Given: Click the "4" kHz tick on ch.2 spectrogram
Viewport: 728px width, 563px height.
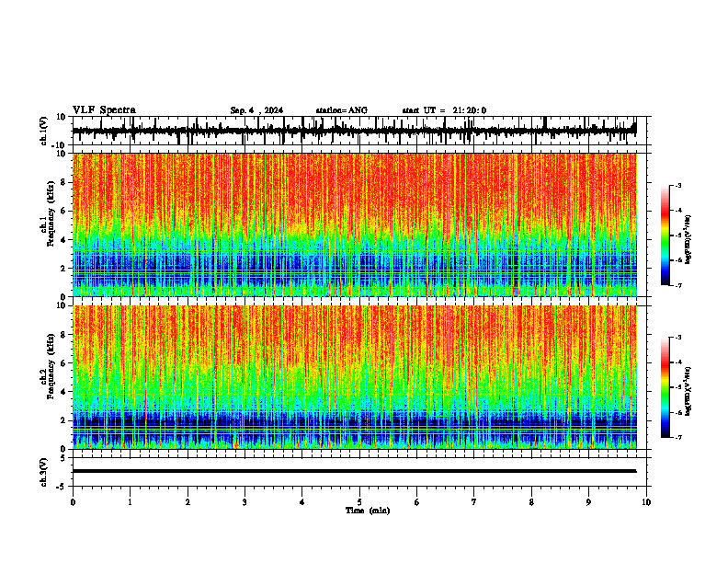Looking at the screenshot, I should pyautogui.click(x=63, y=392).
